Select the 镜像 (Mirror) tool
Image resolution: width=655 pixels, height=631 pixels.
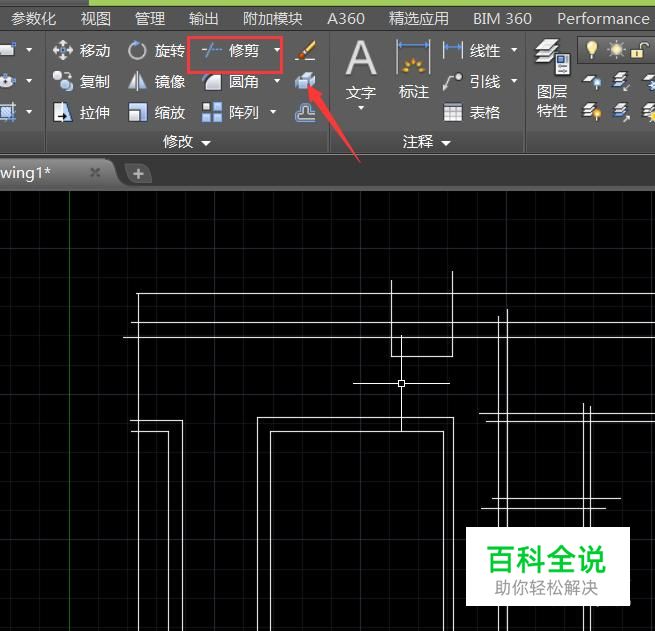pos(157,82)
